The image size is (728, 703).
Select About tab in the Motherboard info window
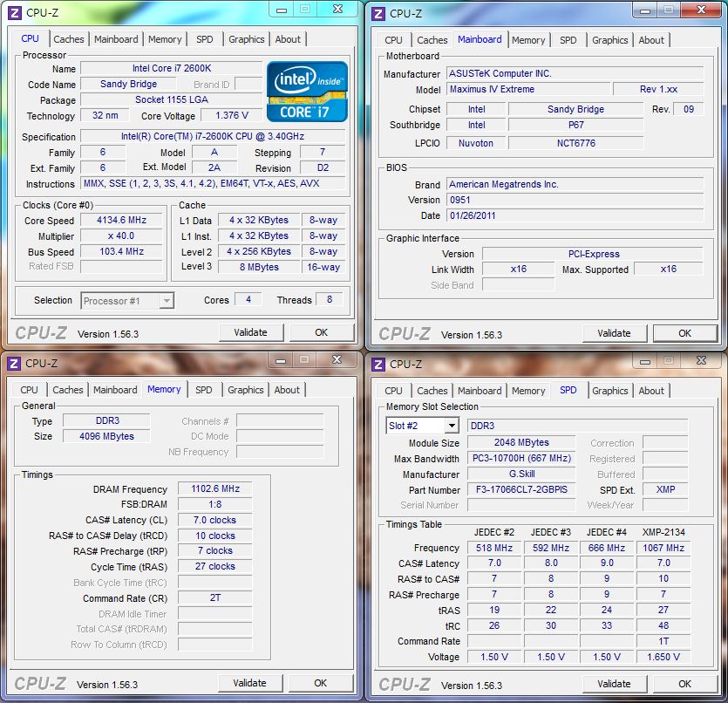click(651, 40)
